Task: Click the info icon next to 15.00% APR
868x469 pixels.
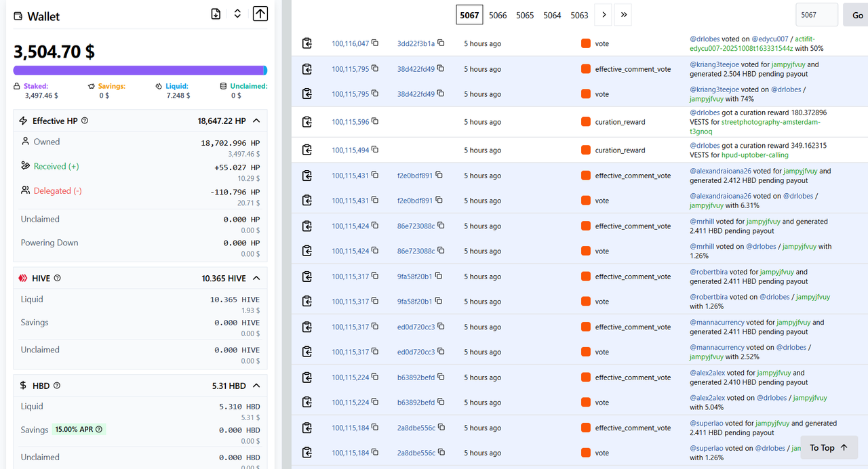Action: click(x=99, y=430)
